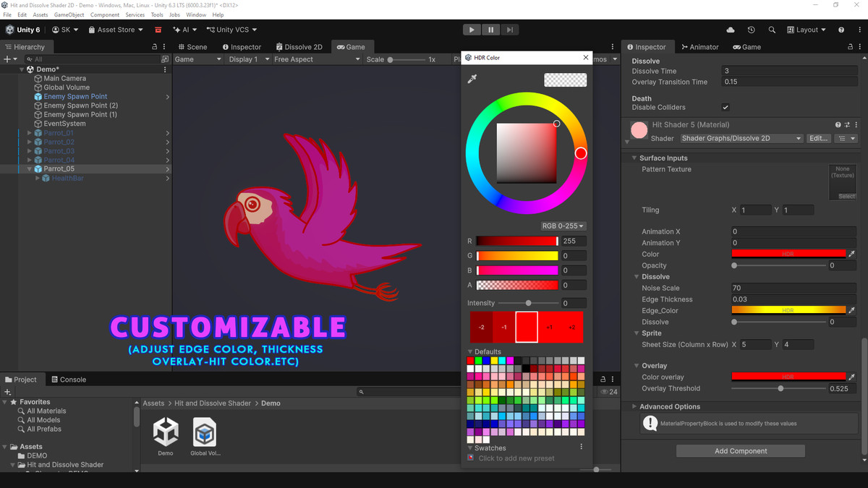Click the Dissolve Time input field

coord(789,71)
